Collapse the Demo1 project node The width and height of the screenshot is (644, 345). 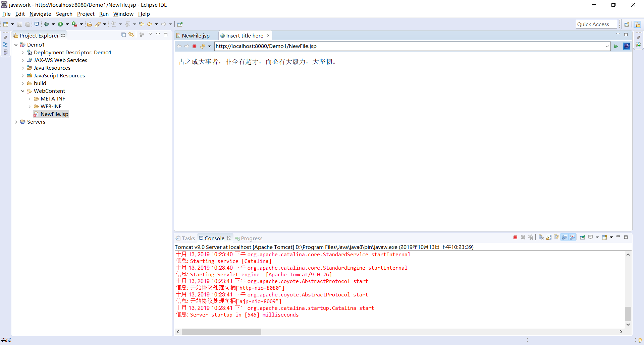tap(16, 44)
